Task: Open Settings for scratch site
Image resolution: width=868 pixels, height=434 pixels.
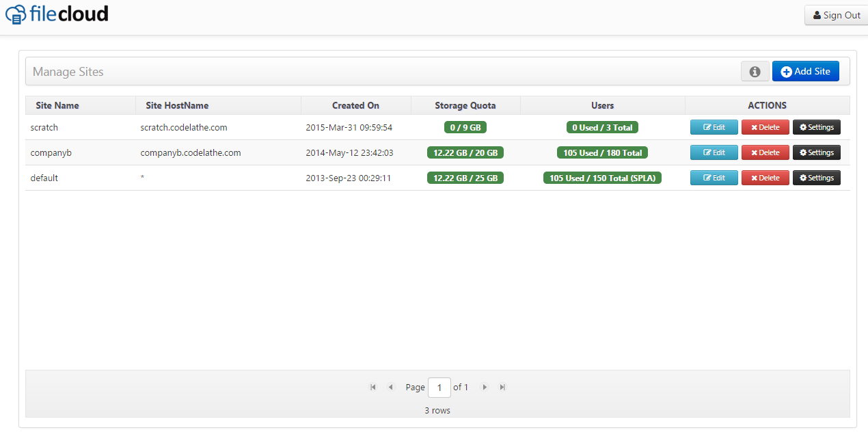Action: 817,127
